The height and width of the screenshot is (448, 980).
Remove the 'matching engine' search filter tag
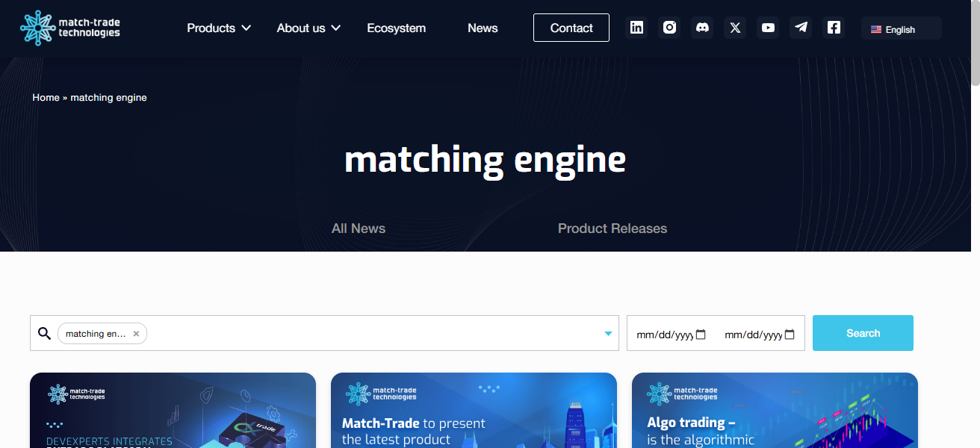[x=135, y=333]
